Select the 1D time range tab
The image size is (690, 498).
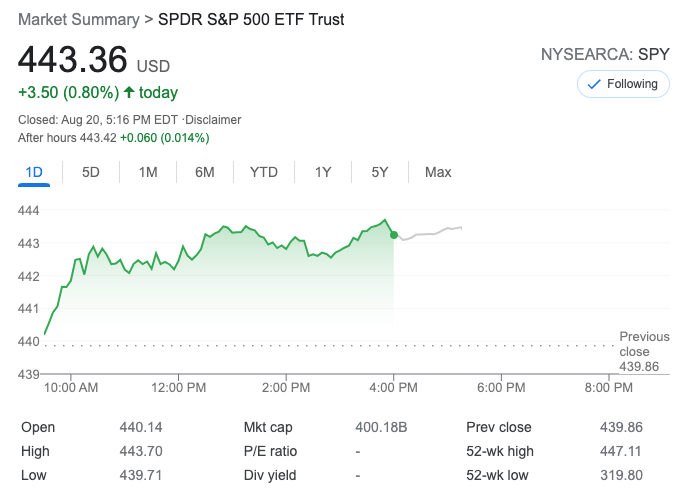[34, 172]
